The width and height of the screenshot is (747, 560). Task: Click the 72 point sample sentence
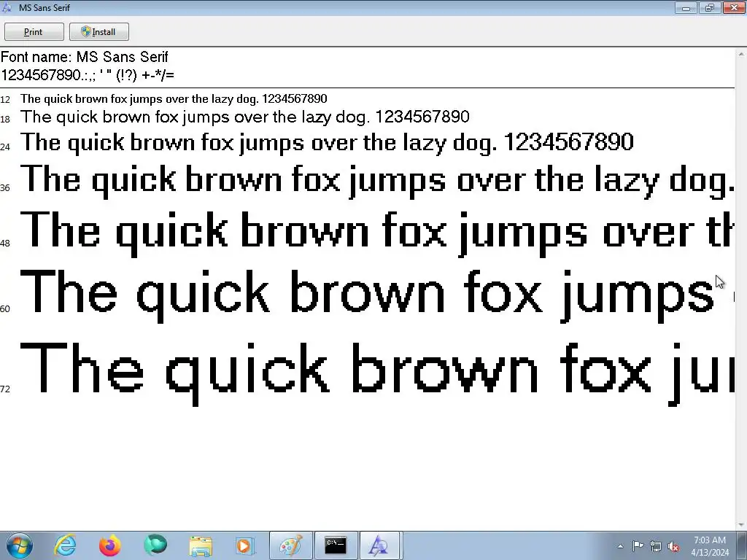(376, 374)
